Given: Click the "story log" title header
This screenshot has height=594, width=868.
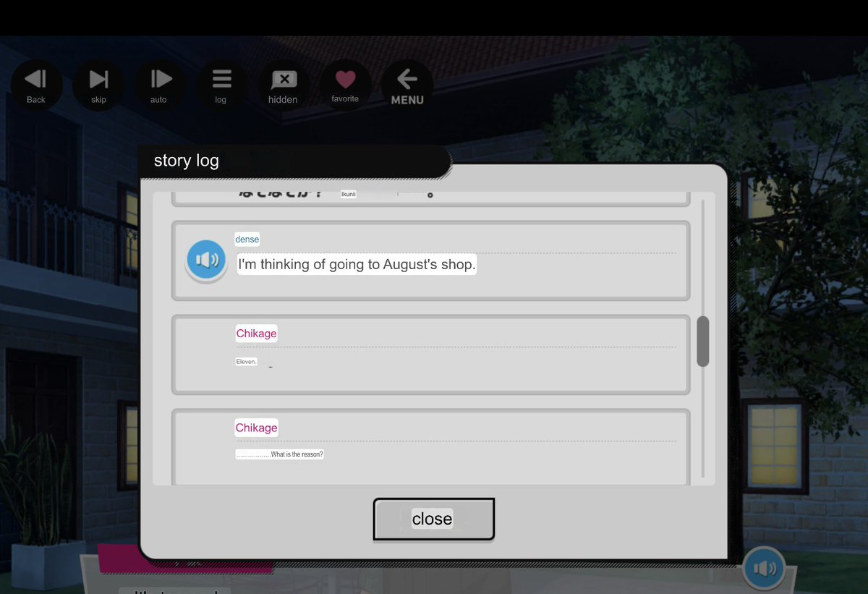Looking at the screenshot, I should click(187, 161).
